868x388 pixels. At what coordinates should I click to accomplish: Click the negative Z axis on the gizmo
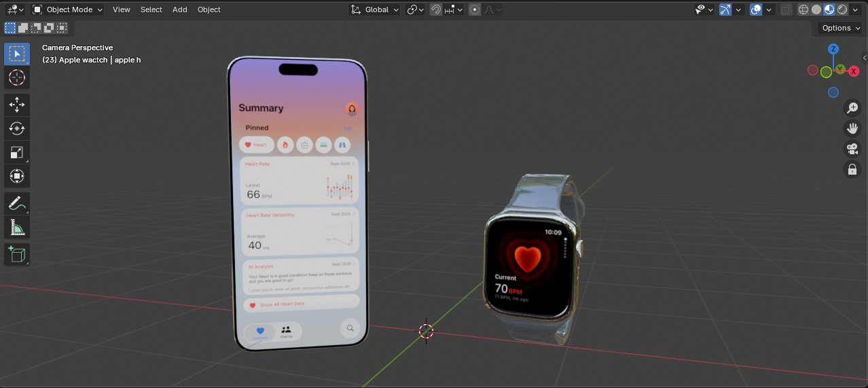click(x=833, y=92)
